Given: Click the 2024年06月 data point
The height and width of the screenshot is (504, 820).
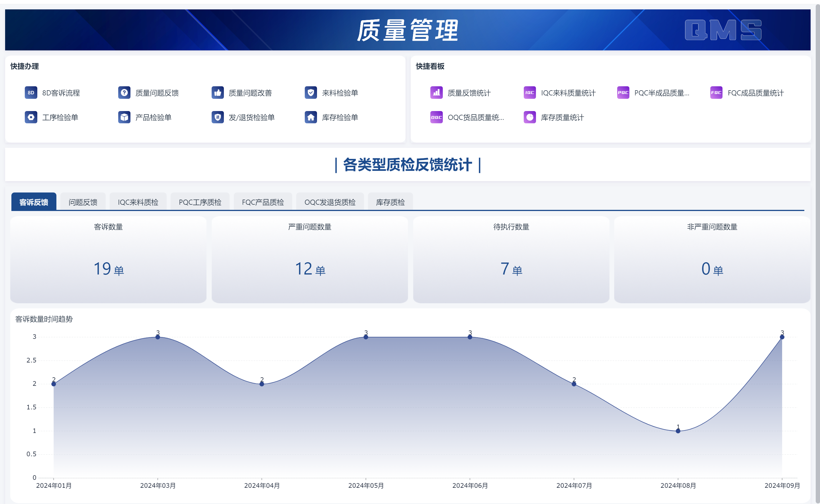Looking at the screenshot, I should click(x=470, y=337).
